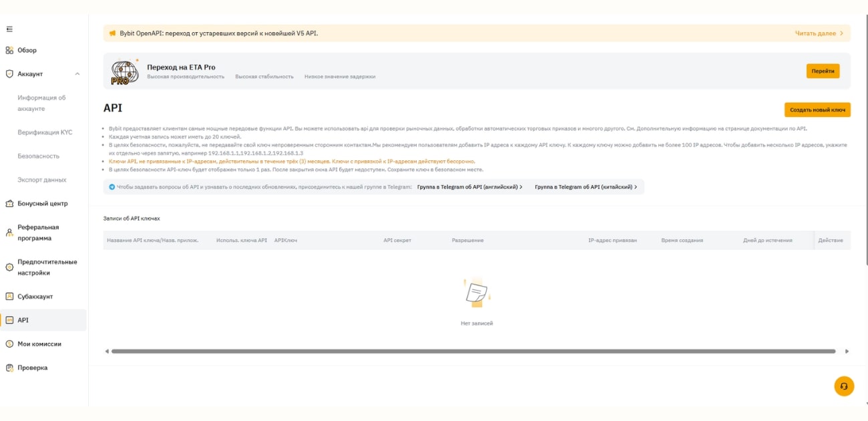Click the Telegram icon in notice
The width and height of the screenshot is (868, 421).
point(112,187)
